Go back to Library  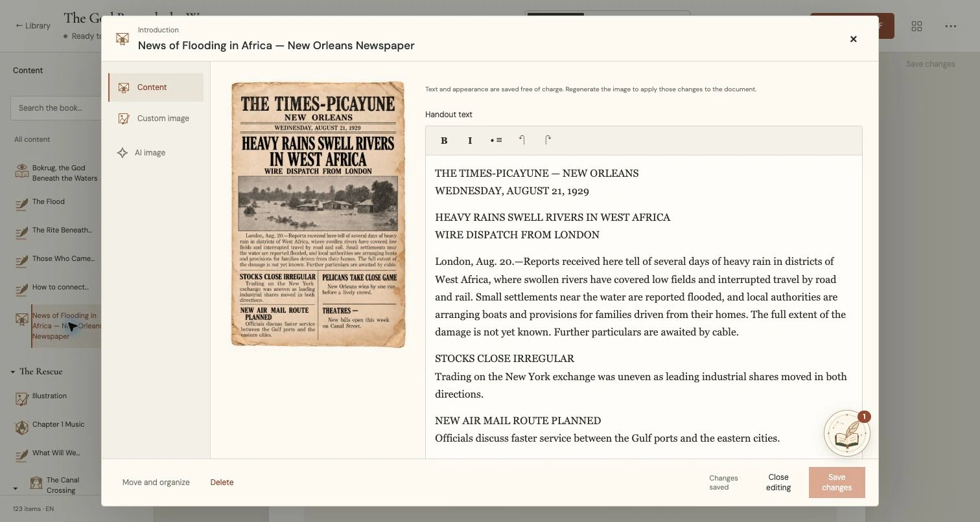[x=33, y=26]
